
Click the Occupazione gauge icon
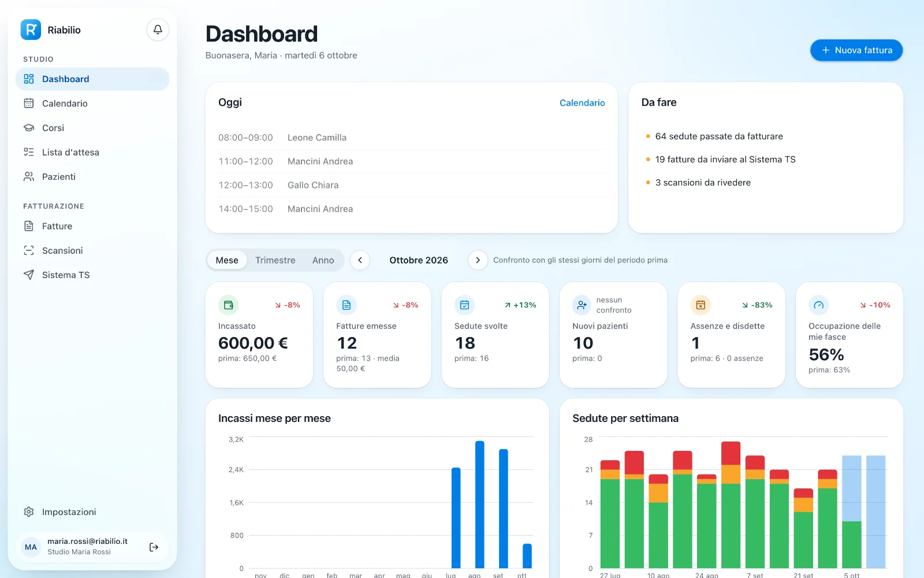tap(818, 305)
